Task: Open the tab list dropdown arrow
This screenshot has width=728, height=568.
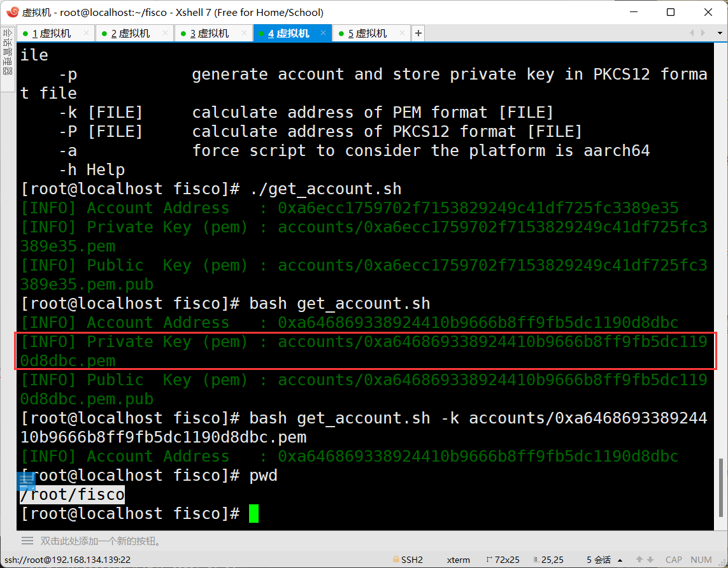Action: [x=720, y=33]
